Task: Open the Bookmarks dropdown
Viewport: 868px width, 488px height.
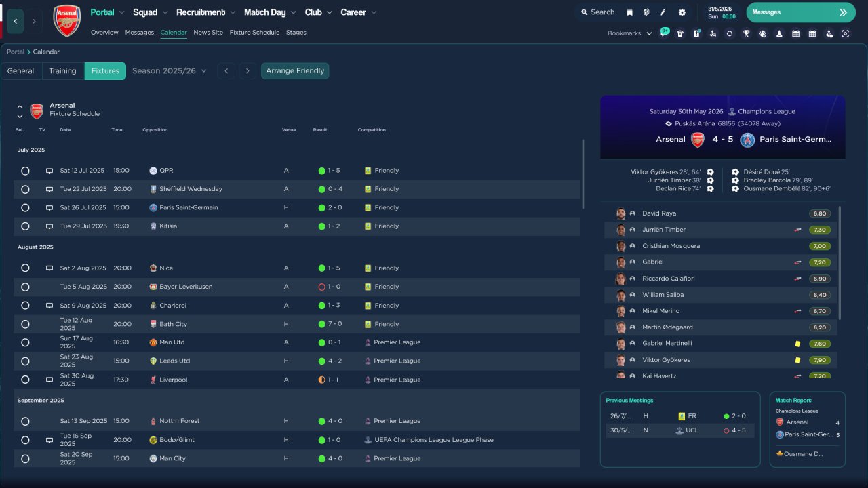Action: pos(629,33)
